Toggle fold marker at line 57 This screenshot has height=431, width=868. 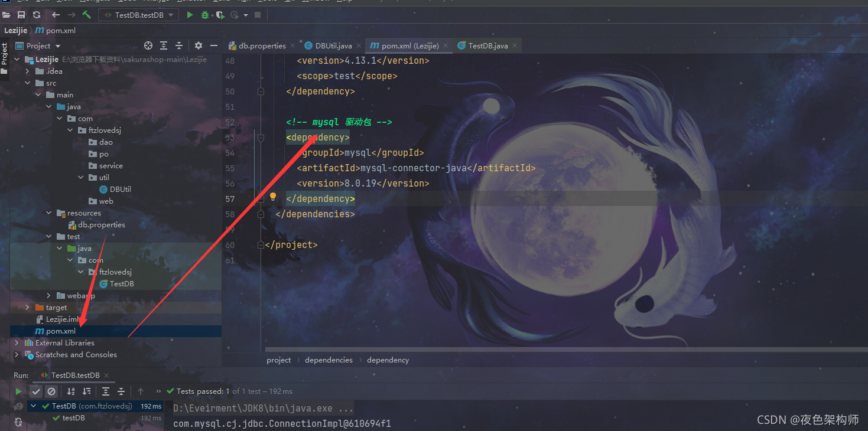261,199
